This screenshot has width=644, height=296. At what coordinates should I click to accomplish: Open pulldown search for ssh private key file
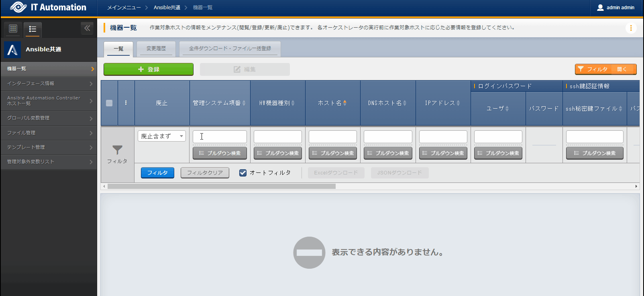[595, 153]
